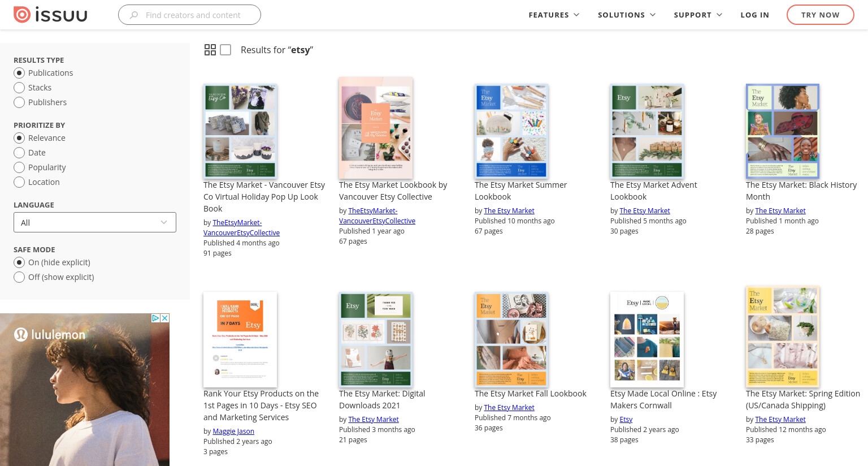This screenshot has width=868, height=466.
Task: Click the search magnifier icon
Action: point(134,15)
